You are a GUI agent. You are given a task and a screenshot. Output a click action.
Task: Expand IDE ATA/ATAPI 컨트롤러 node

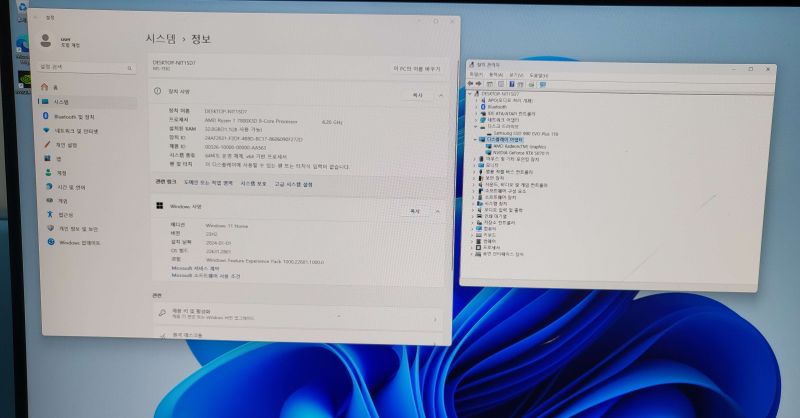(477, 113)
